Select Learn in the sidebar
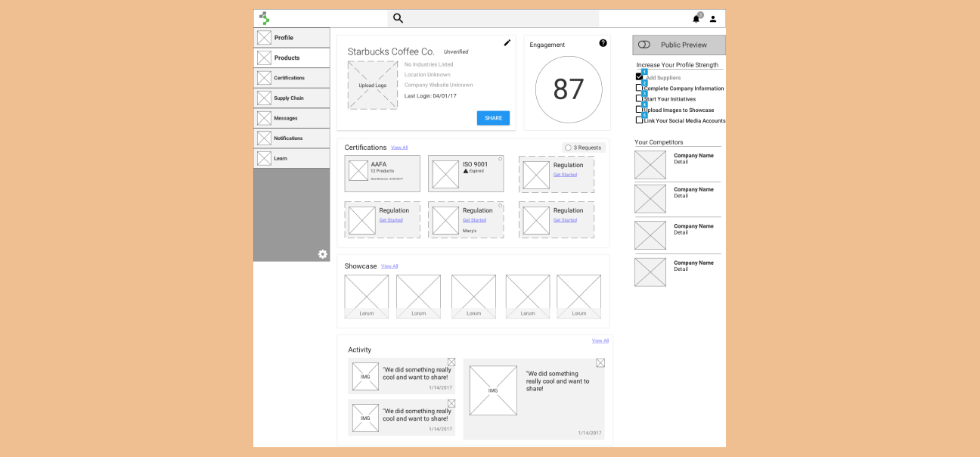 pos(292,158)
